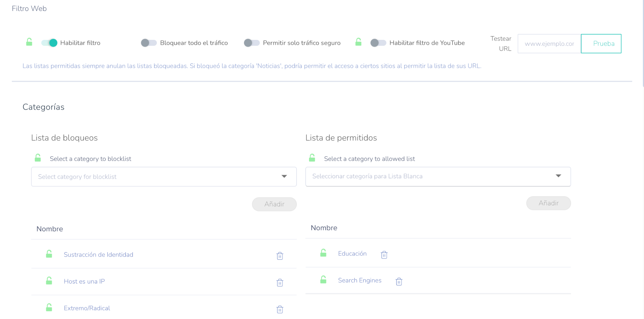Click the lock icon beside YouTube filter toggle
Image resolution: width=644 pixels, height=319 pixels.
tap(358, 42)
